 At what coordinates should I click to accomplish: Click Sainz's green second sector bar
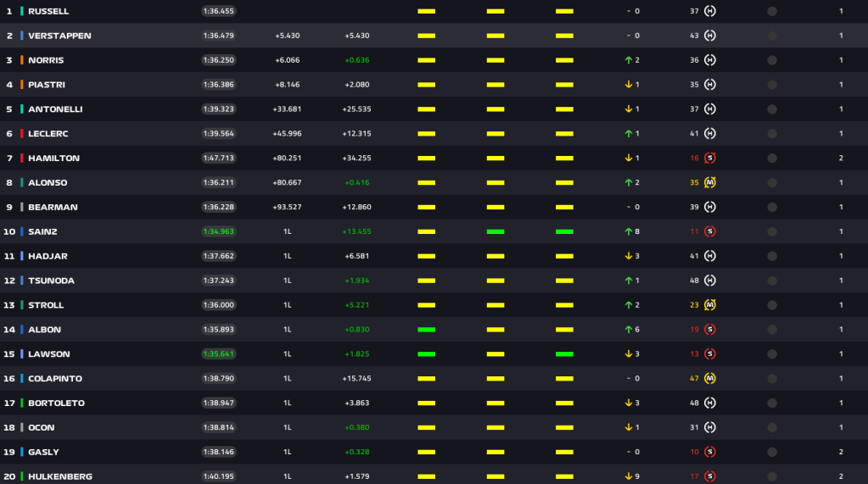click(x=496, y=231)
